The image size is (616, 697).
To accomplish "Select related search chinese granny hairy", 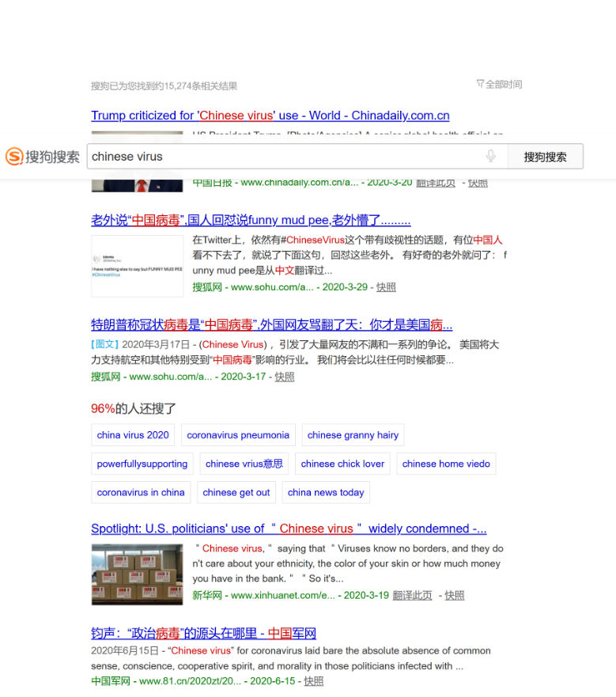I will (x=353, y=435).
